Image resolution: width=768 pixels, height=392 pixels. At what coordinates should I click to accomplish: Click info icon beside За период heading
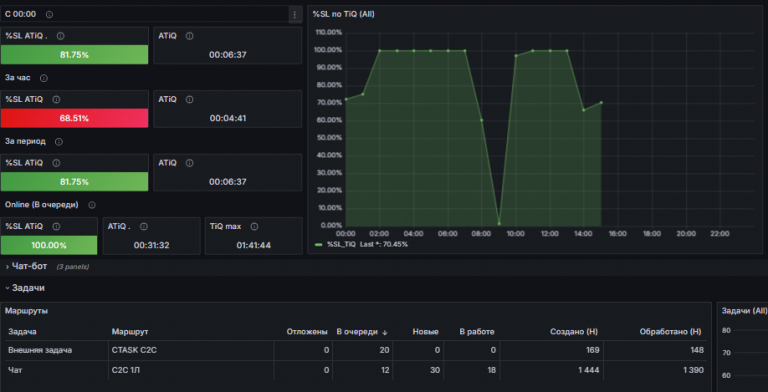pyautogui.click(x=59, y=142)
